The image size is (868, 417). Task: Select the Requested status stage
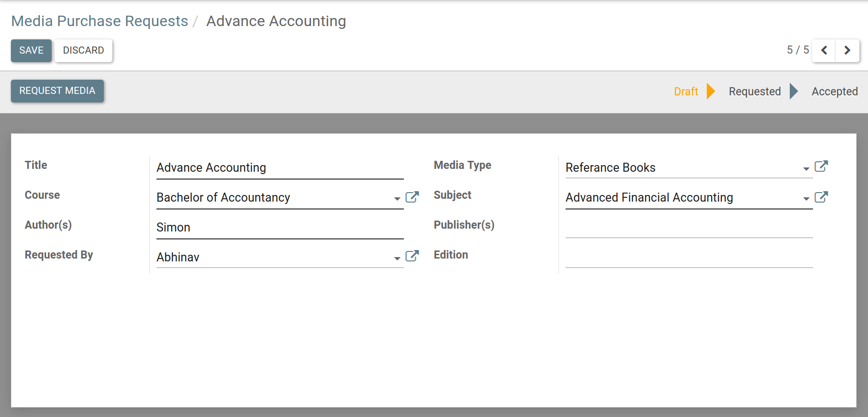tap(754, 92)
